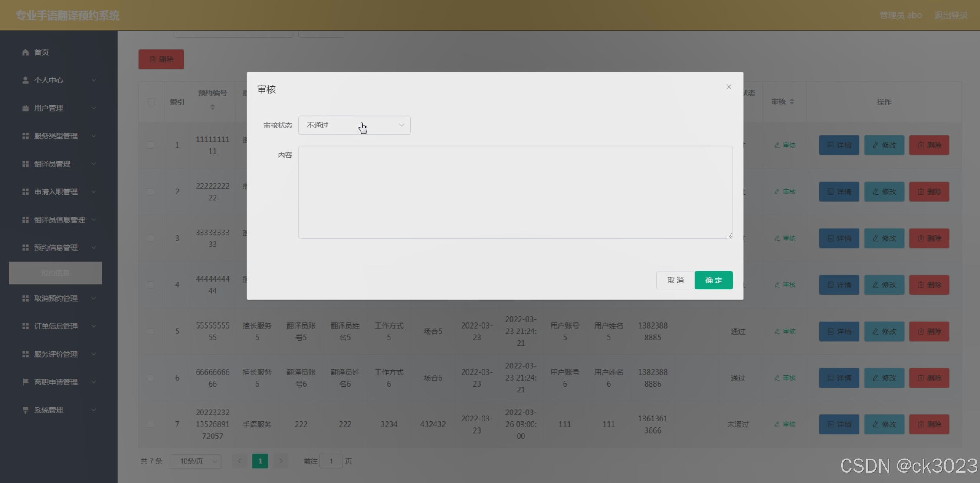Expand the 订单信息管理 menu chevron
The width and height of the screenshot is (980, 483).
click(94, 326)
